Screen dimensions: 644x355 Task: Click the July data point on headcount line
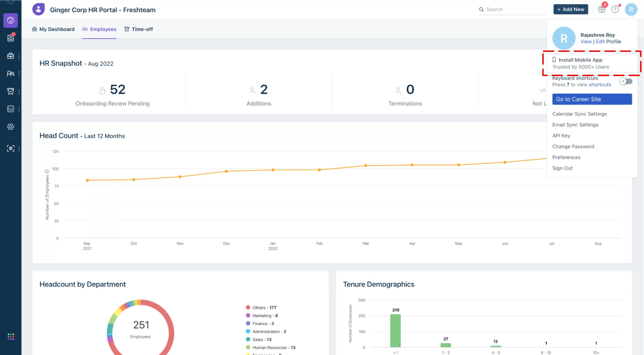pos(552,159)
